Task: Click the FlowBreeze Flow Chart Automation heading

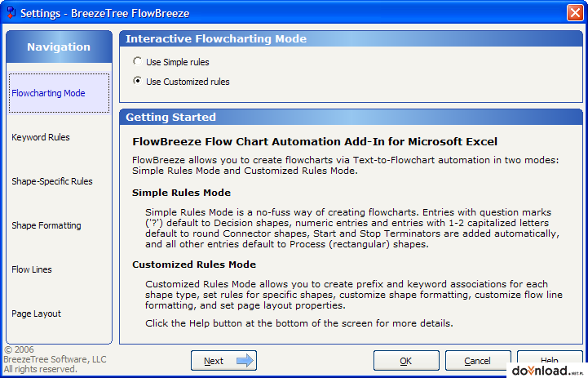Action: tap(315, 141)
